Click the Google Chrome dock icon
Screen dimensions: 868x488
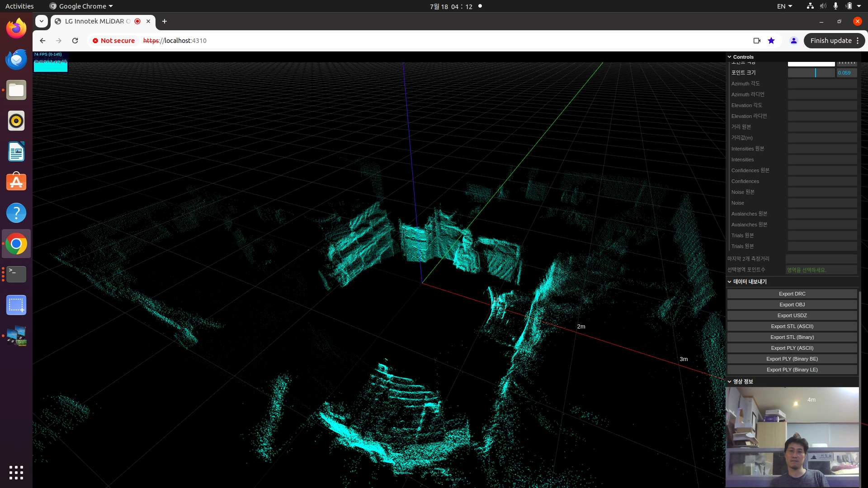(x=16, y=244)
